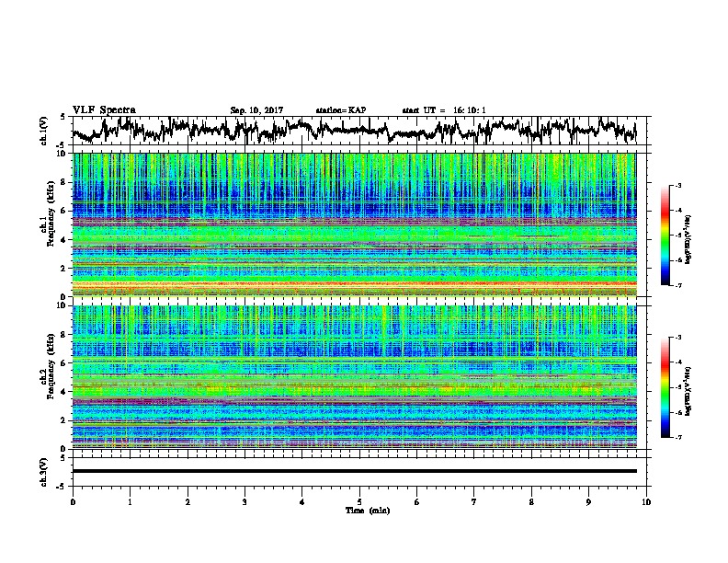This screenshot has height=563, width=728.
Task: Click the ch.2 spectrogram color scale bar
Action: click(665, 387)
